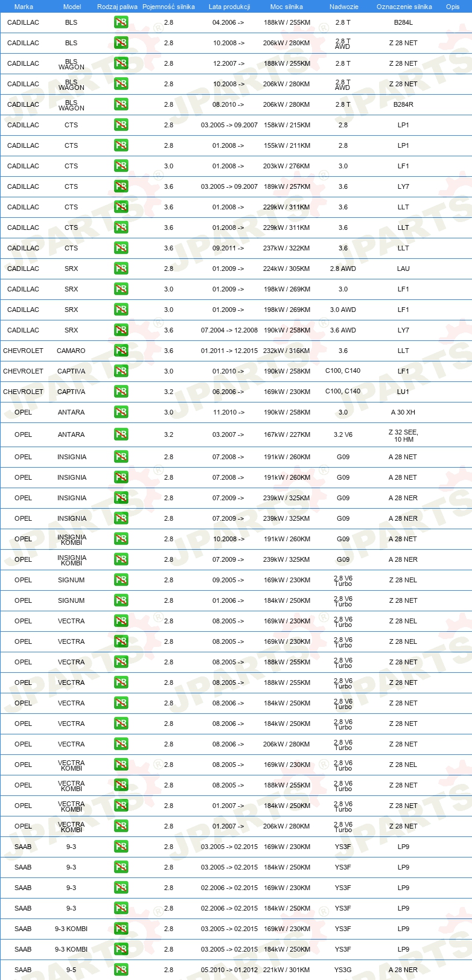This screenshot has height=980, width=472.
Task: Click petrol fuel icon in CADILLAC BLS B284L row
Action: coord(121,22)
